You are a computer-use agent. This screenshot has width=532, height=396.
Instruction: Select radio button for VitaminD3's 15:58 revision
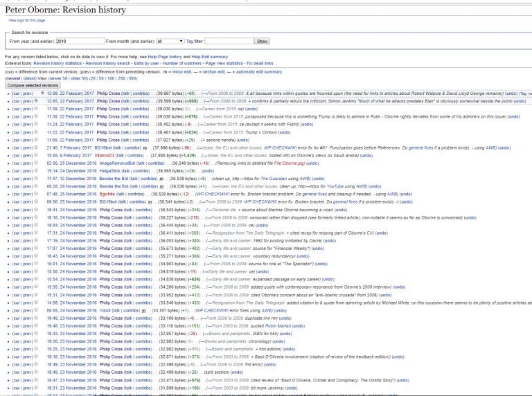pyautogui.click(x=35, y=155)
